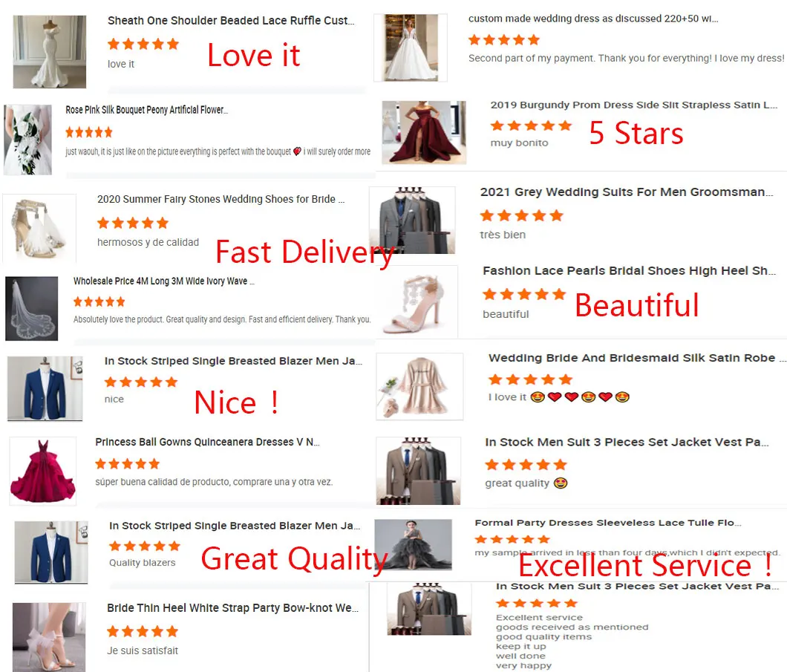Select the rose peony bouquet thumbnail
The height and width of the screenshot is (672, 787).
(27, 140)
